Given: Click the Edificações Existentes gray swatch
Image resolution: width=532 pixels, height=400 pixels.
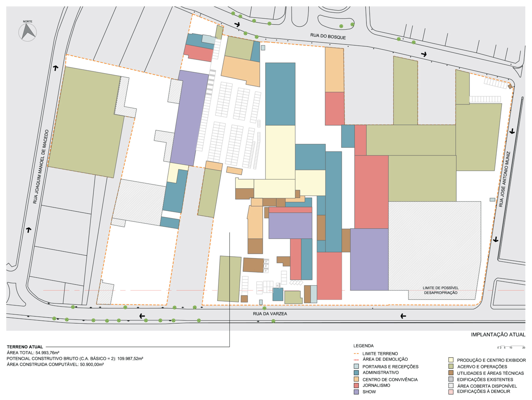Looking at the screenshot, I should [x=451, y=379].
